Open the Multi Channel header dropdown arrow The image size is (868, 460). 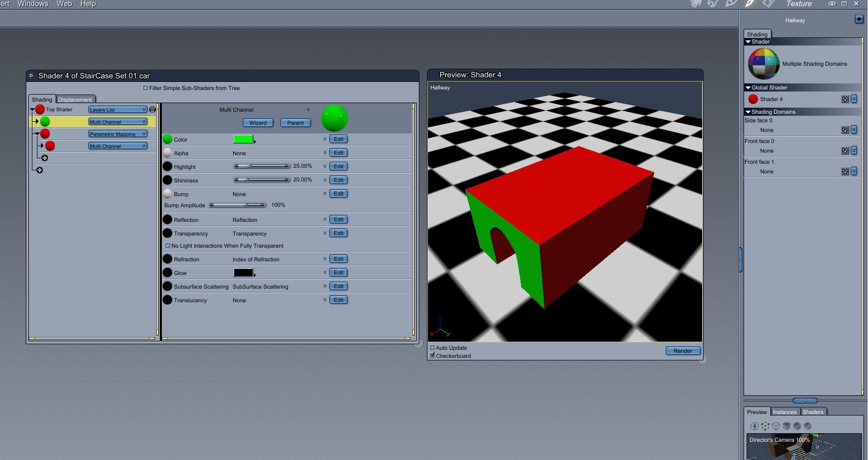[308, 110]
